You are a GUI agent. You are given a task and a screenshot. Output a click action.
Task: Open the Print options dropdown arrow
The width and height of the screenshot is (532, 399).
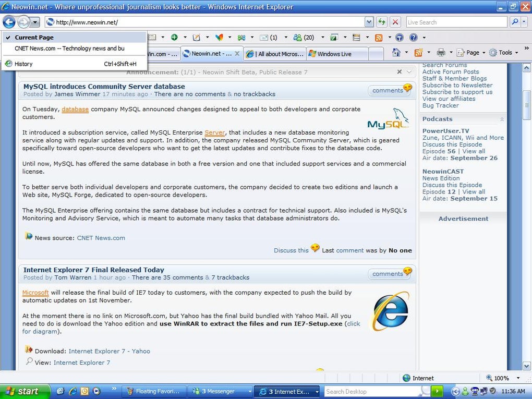(451, 53)
